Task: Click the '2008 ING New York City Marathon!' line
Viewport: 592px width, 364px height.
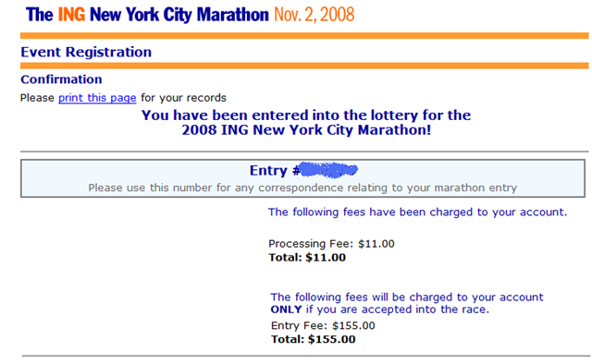Action: 306,130
